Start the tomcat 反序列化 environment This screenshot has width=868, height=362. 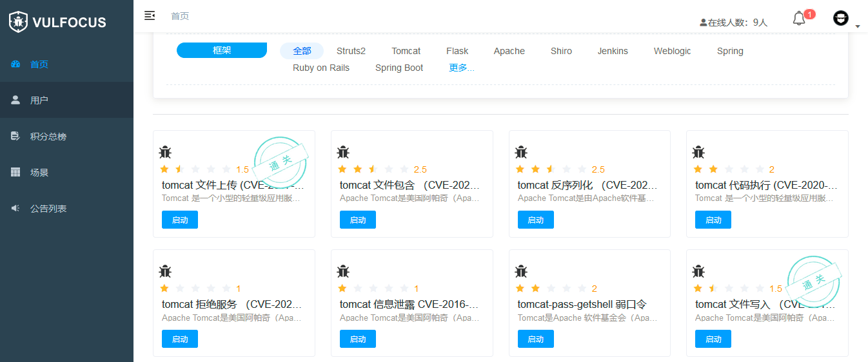point(536,220)
